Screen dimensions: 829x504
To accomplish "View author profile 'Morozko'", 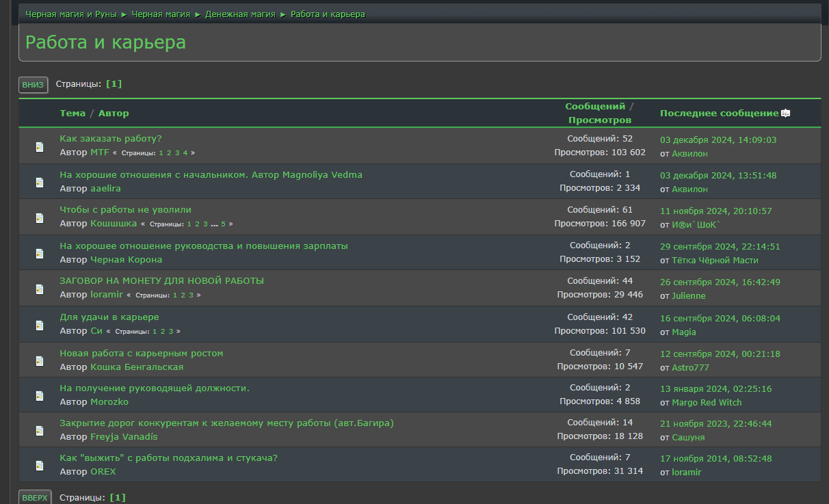I will click(109, 402).
